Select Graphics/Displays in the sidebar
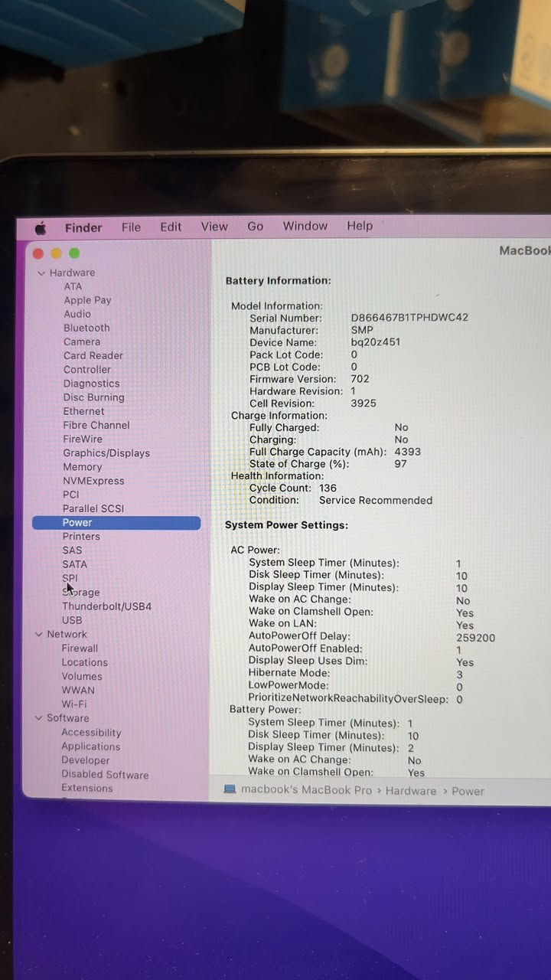Screen dimensions: 551x980 coord(106,453)
